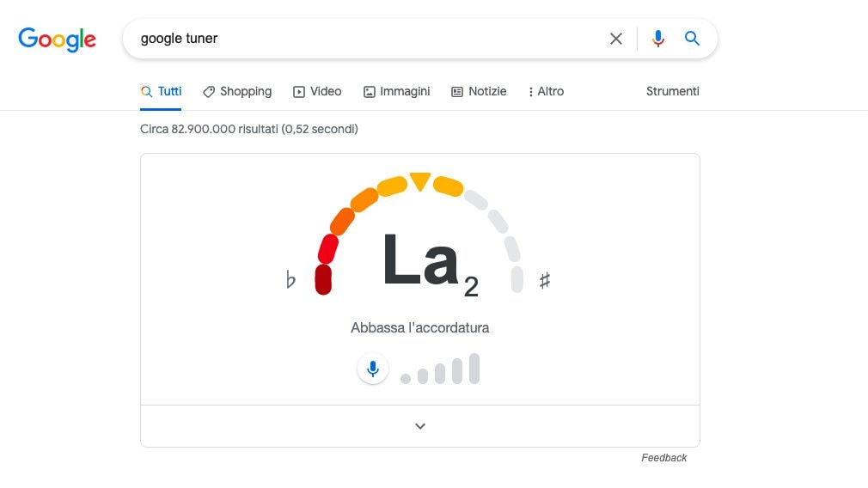Click the yellow triangle tuner pointer
Viewport: 868px width, 488px height.
[420, 181]
